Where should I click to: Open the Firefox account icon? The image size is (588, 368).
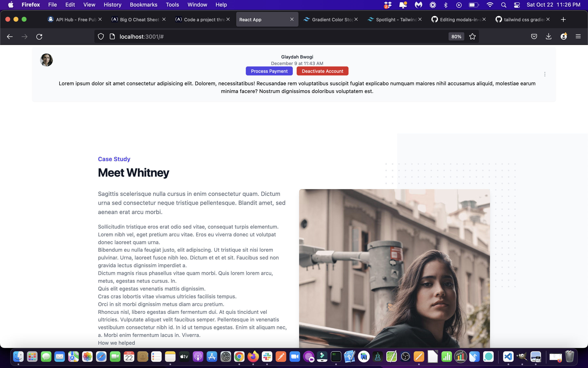pyautogui.click(x=564, y=37)
